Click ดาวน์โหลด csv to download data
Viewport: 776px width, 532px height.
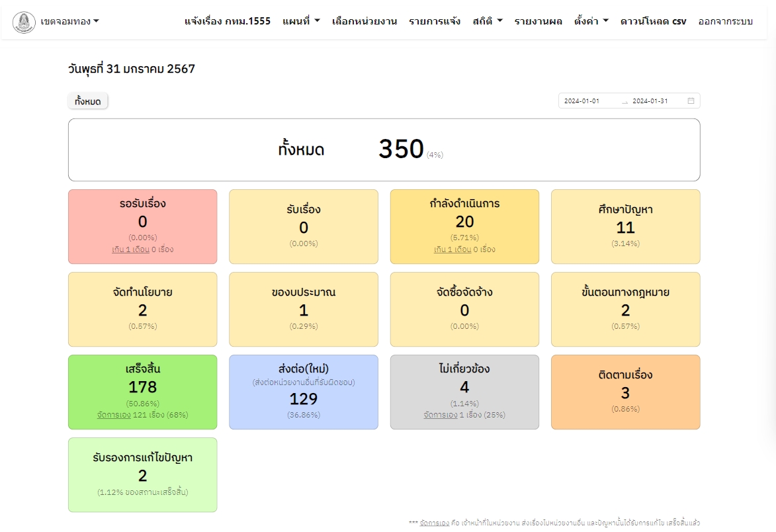[653, 21]
